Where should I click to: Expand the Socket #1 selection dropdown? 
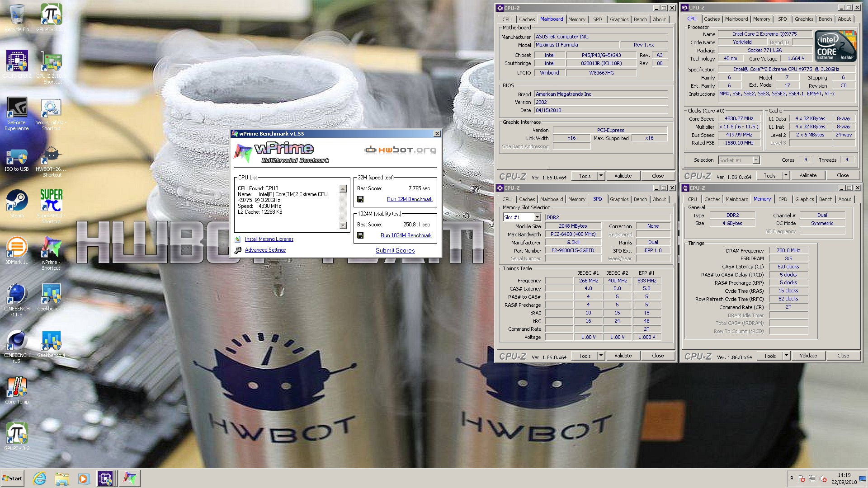(x=756, y=160)
